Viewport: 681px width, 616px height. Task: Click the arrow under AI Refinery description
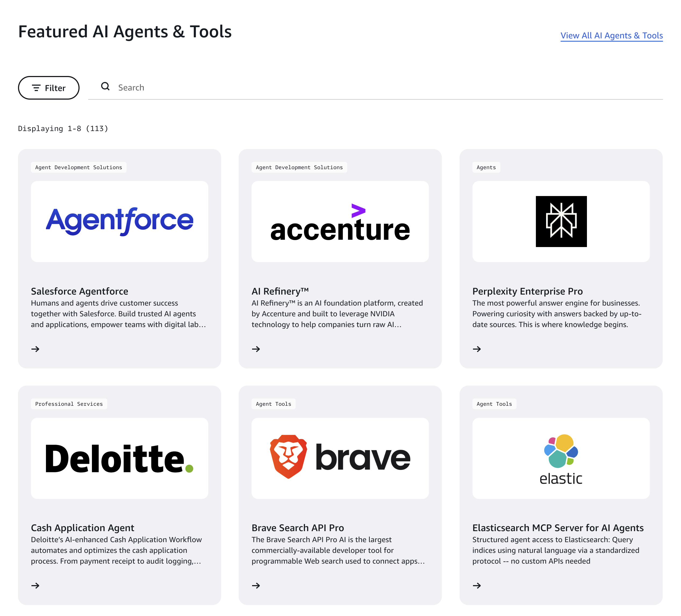pyautogui.click(x=256, y=349)
